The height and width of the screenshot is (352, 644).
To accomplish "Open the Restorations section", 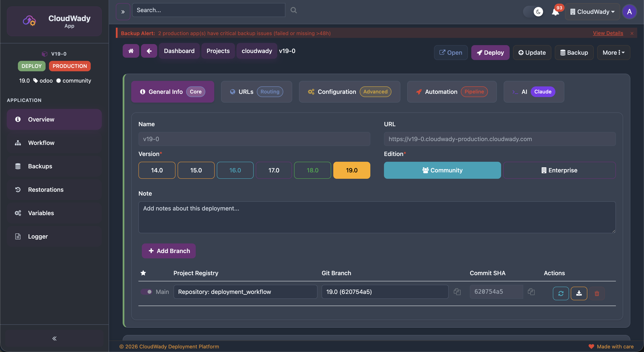I will (46, 189).
